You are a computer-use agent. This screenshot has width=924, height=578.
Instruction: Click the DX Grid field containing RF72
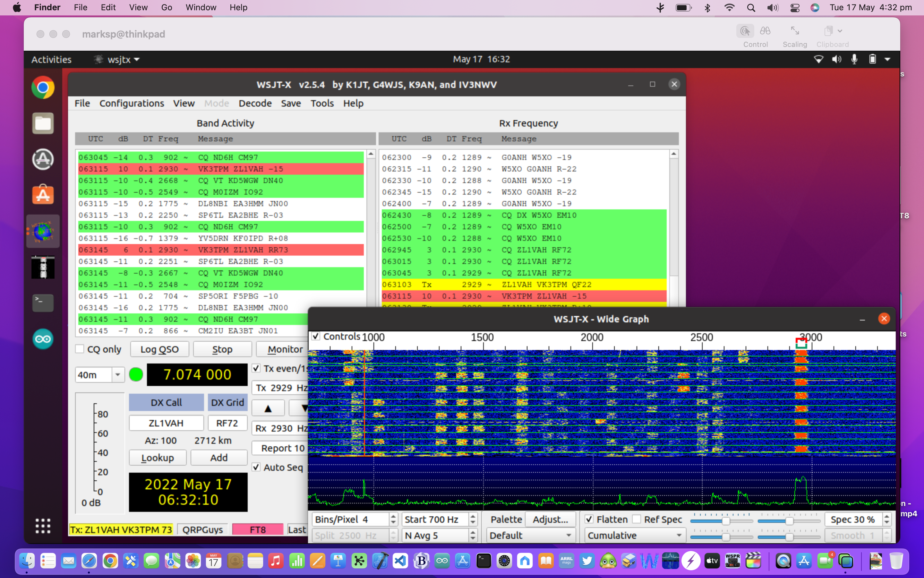tap(227, 423)
